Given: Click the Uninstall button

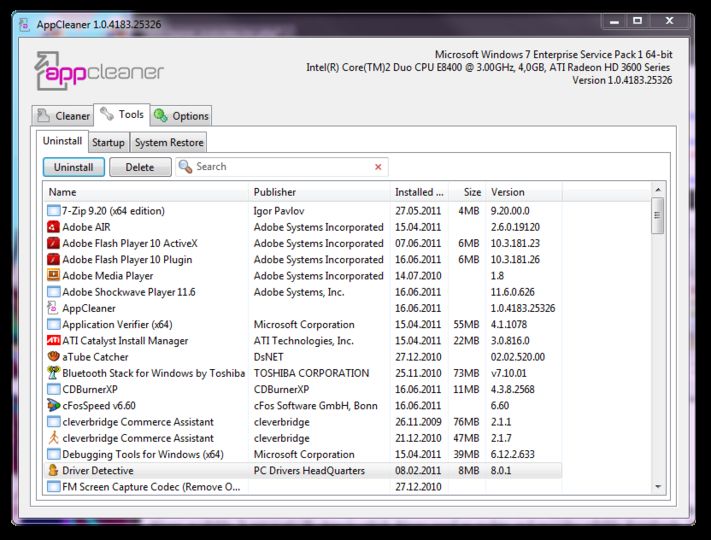Looking at the screenshot, I should pos(74,167).
